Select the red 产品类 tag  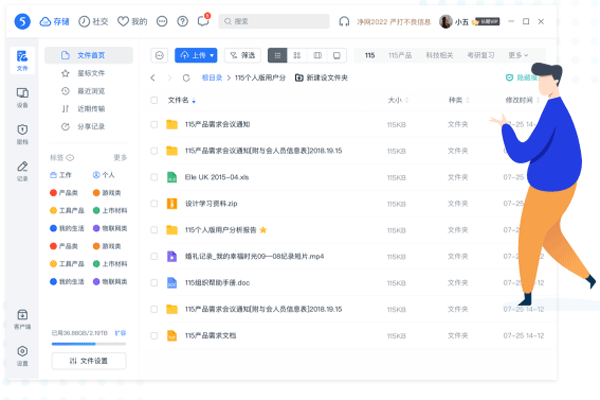[70, 192]
